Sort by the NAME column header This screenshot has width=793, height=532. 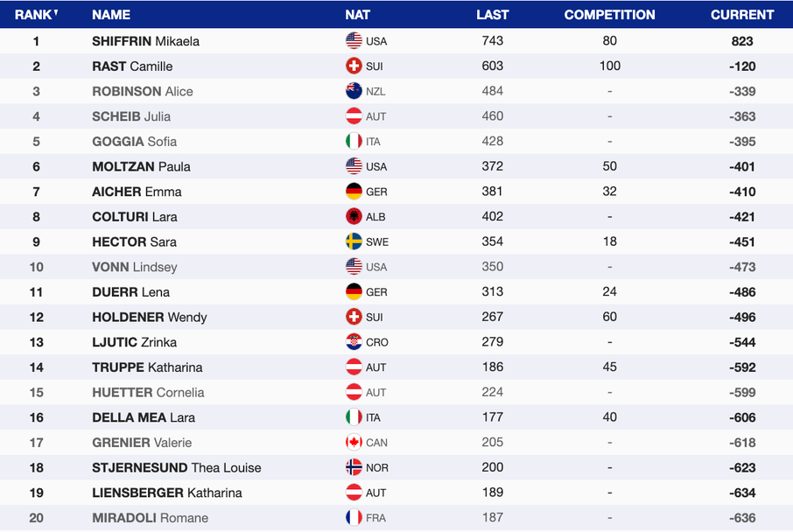click(111, 15)
